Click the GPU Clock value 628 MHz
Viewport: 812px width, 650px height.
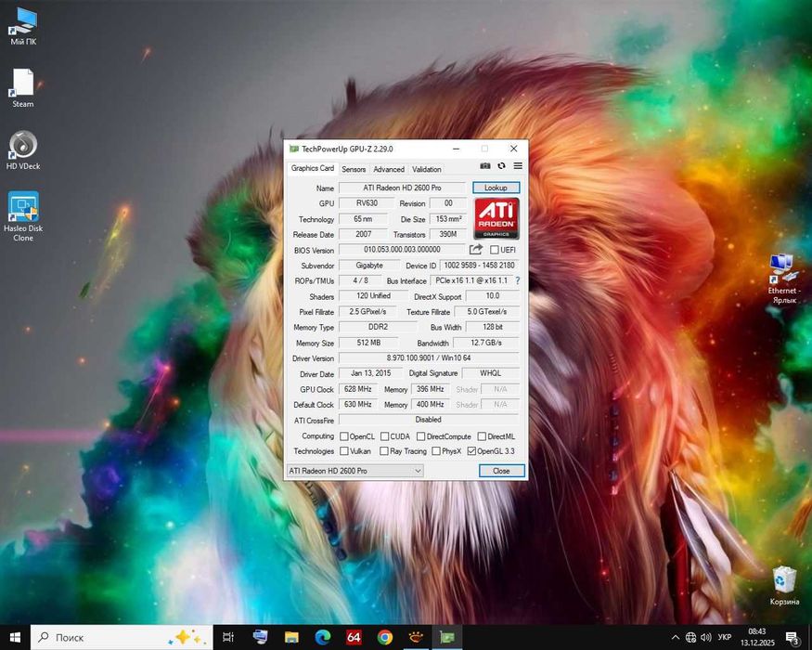pyautogui.click(x=358, y=389)
